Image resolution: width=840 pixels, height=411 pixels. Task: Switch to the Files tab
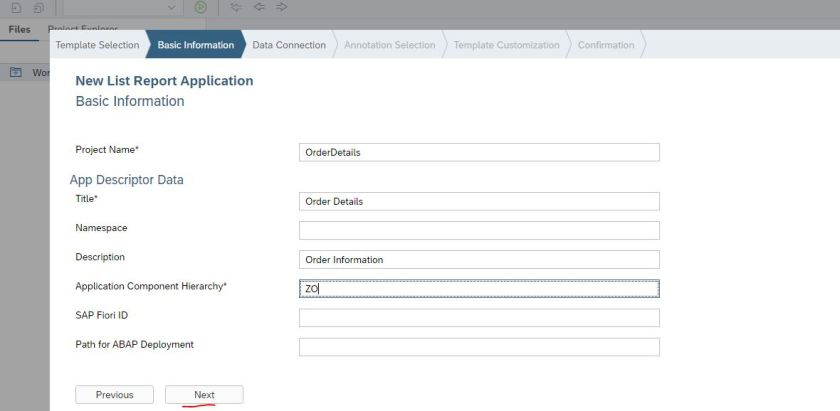click(20, 30)
